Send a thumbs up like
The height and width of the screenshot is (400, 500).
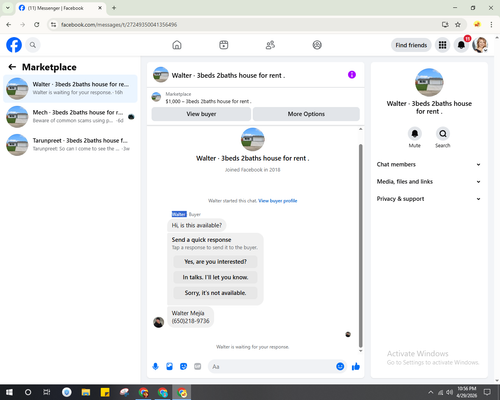point(356,367)
